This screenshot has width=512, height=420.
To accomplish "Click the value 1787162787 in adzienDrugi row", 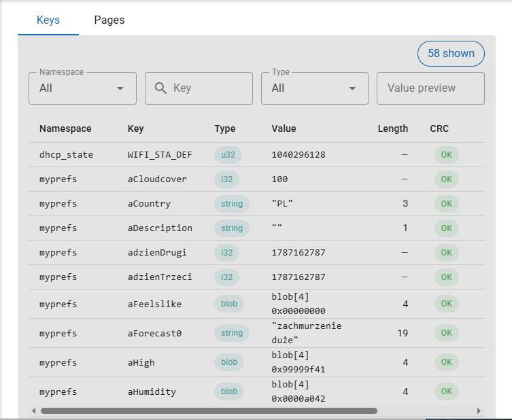I will point(298,253).
